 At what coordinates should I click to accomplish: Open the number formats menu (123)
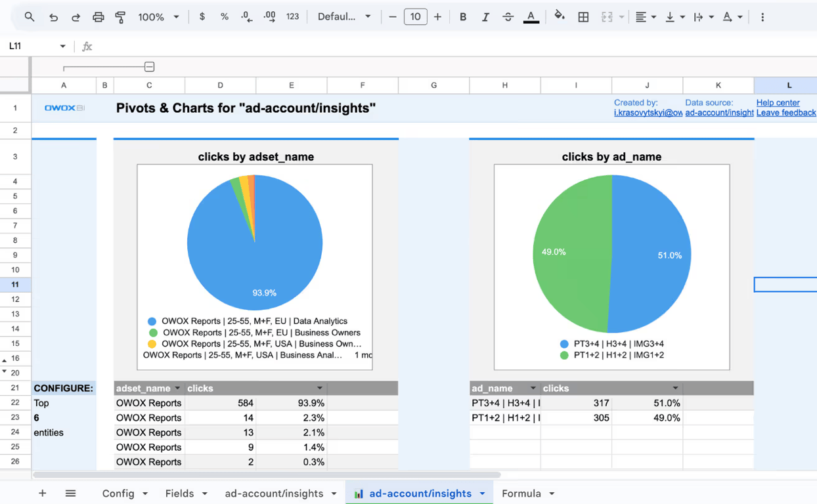(x=293, y=17)
